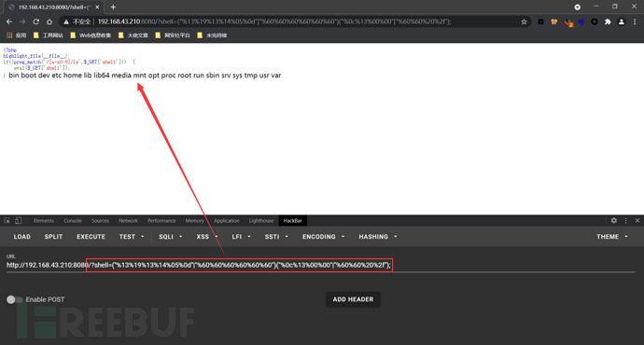This screenshot has height=345, width=644.
Task: Switch to the Application tab
Action: [226, 221]
